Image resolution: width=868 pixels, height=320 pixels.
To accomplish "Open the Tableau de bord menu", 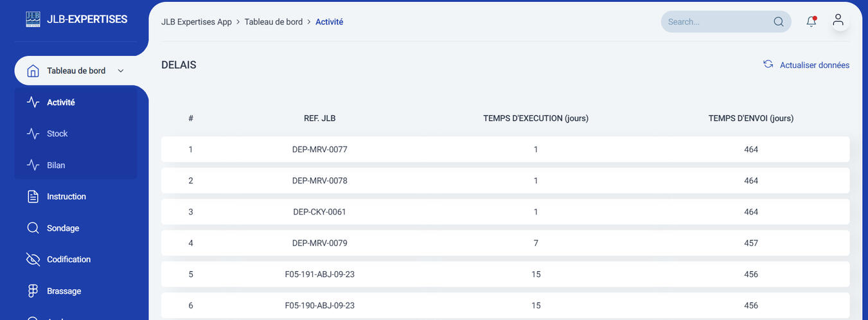I will point(76,71).
